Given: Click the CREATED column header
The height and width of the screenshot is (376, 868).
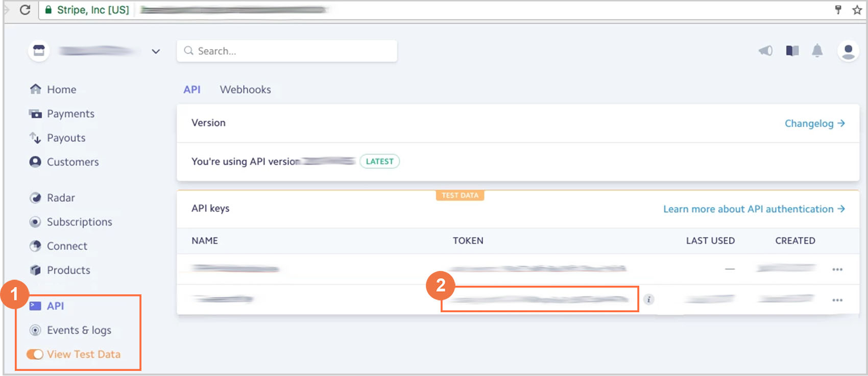Looking at the screenshot, I should coord(795,241).
